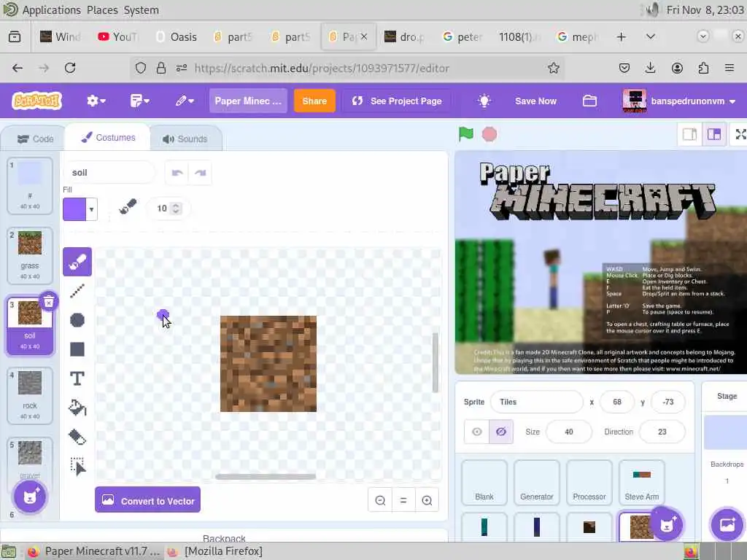The height and width of the screenshot is (560, 747).
Task: Select the Steve Arm sprite
Action: point(642,483)
